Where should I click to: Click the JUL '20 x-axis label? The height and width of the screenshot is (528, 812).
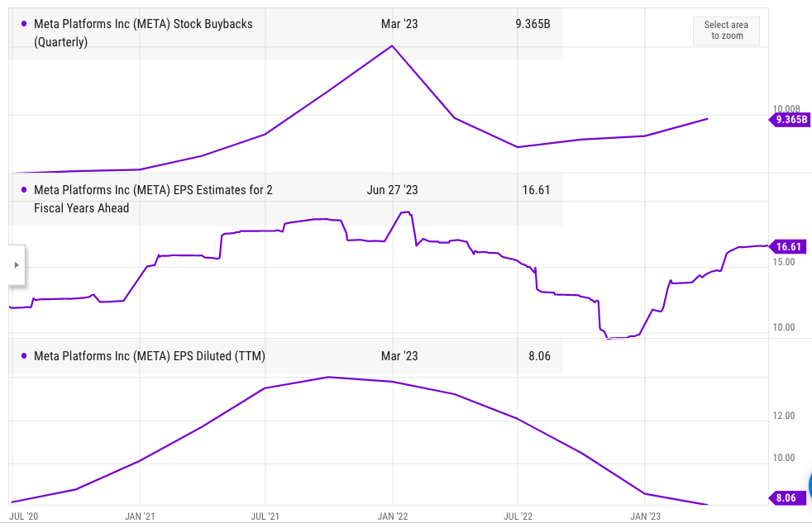click(24, 516)
